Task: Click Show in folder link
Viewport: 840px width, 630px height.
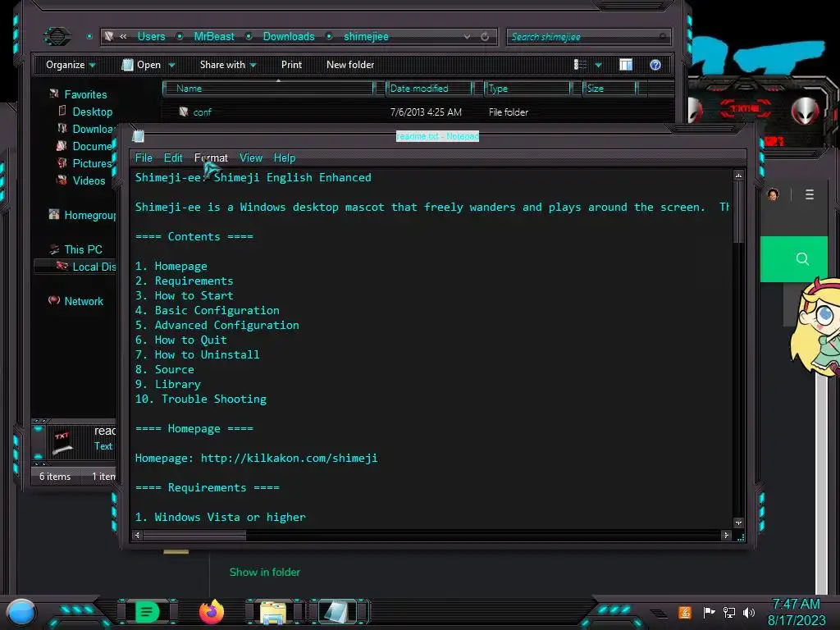Action: (265, 572)
